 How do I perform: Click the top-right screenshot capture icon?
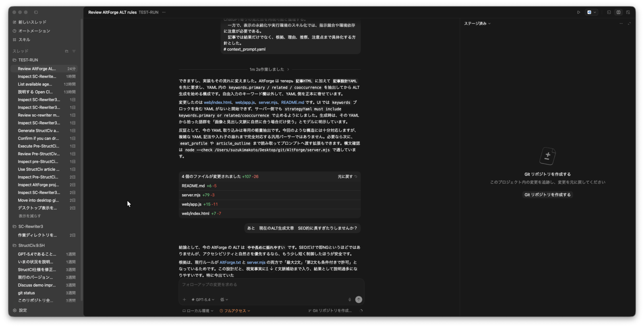tap(628, 12)
